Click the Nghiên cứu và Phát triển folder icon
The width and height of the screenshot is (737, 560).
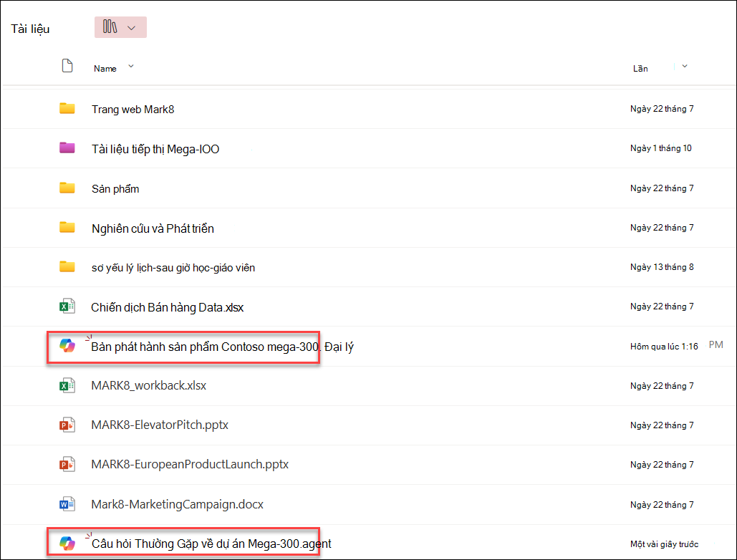(67, 228)
